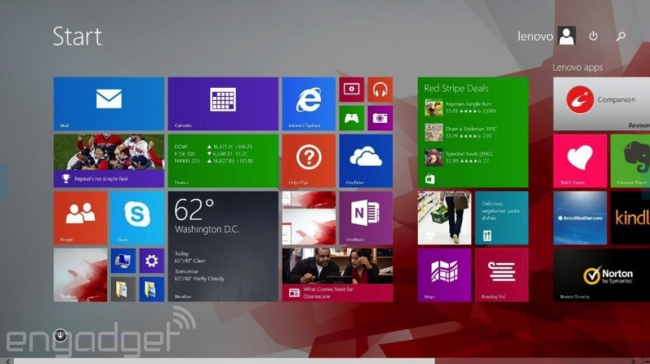Open the Mail tile

tap(109, 104)
